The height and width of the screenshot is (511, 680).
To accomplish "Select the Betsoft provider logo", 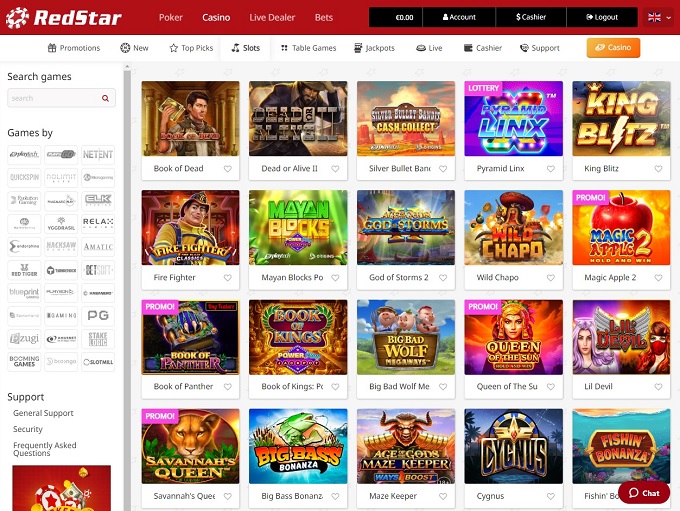I will [98, 270].
